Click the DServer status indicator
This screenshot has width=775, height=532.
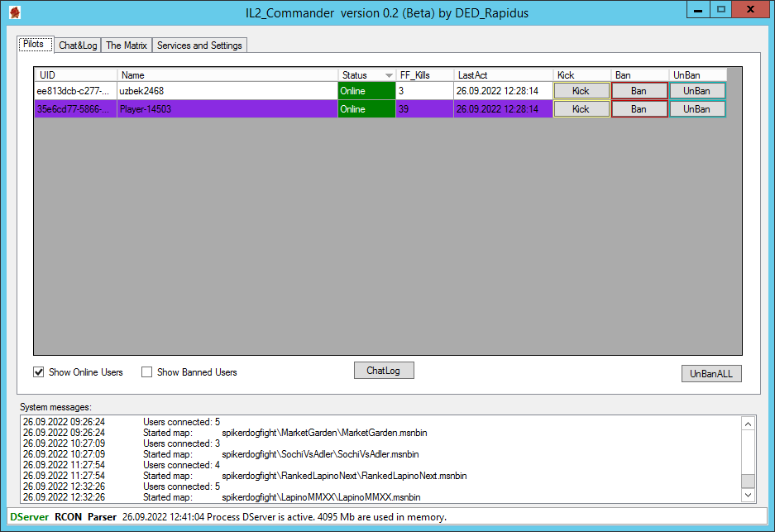point(29,517)
